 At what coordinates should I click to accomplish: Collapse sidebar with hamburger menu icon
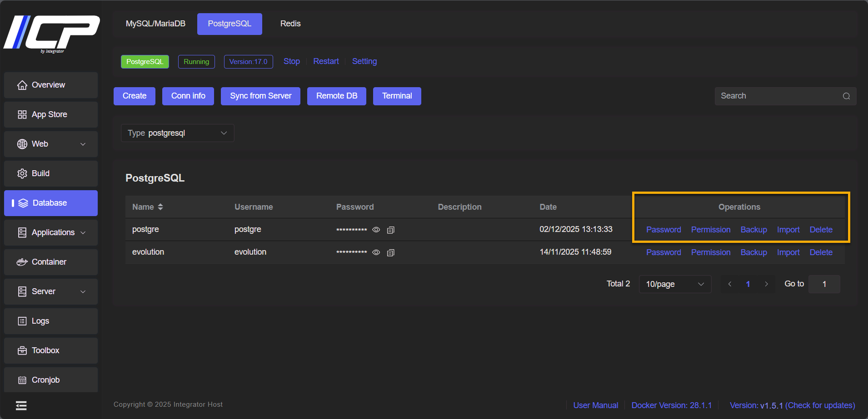click(21, 405)
